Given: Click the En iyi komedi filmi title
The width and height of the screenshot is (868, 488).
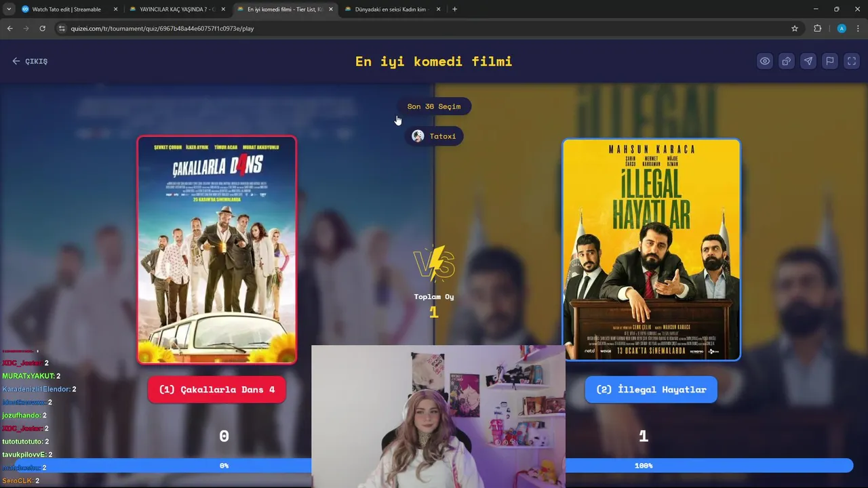Looking at the screenshot, I should coord(434,61).
